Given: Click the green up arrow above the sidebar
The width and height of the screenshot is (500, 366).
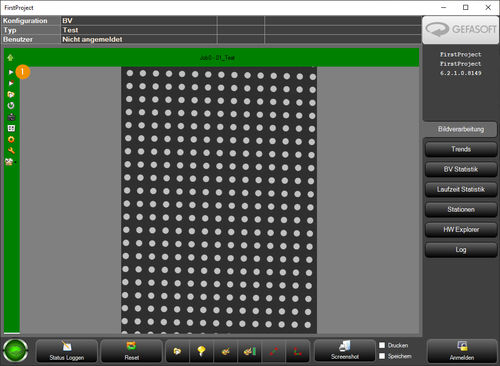Looking at the screenshot, I should 10,58.
